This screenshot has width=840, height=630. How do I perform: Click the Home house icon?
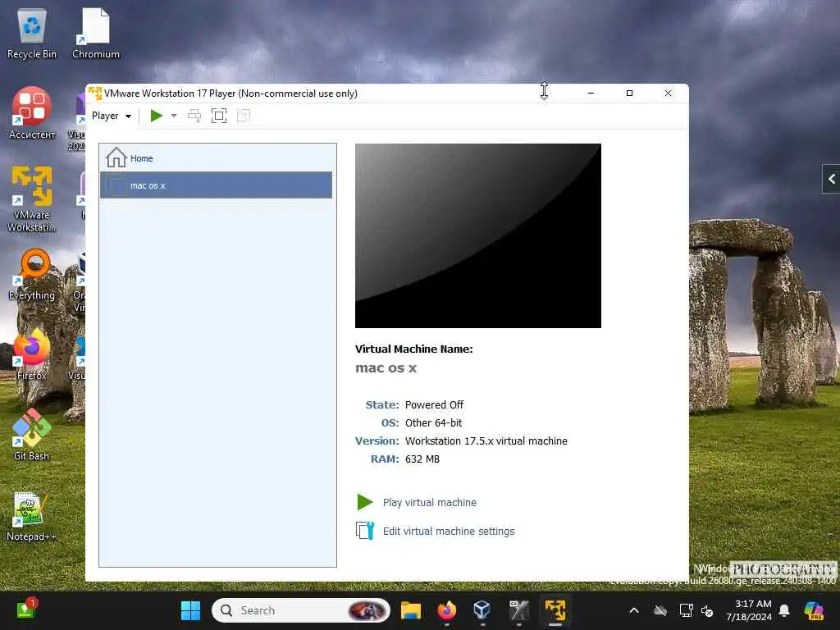point(116,157)
